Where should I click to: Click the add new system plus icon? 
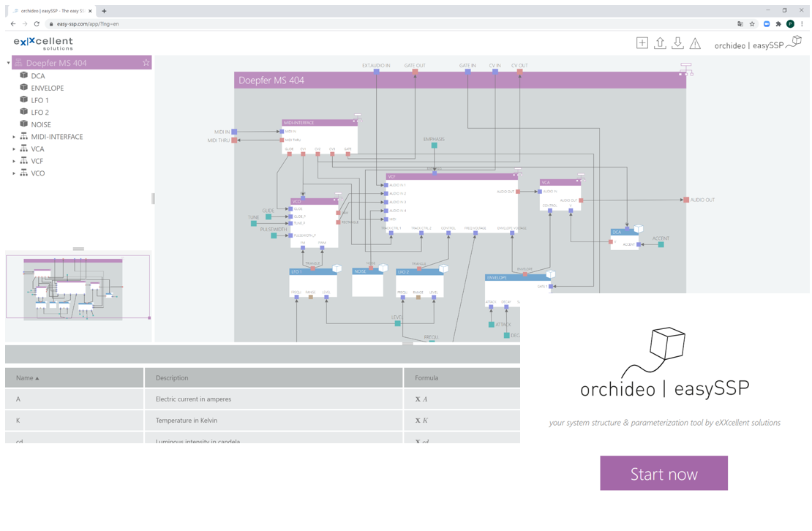tap(642, 43)
